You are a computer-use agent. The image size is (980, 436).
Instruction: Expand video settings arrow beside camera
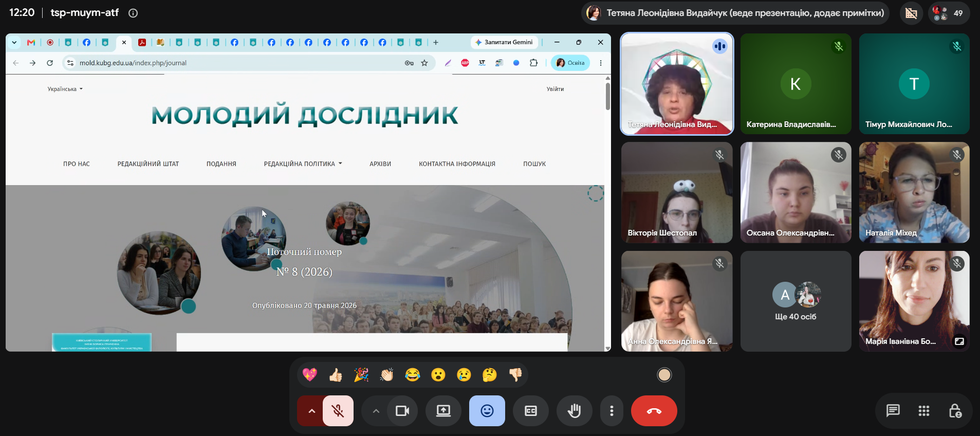376,411
